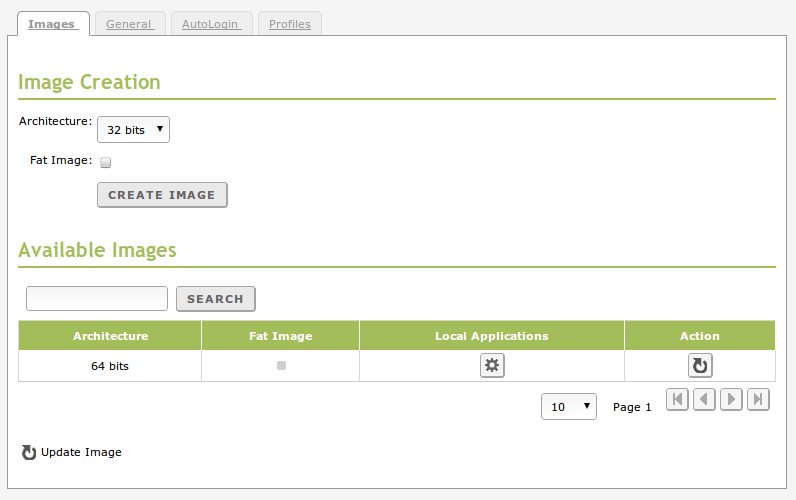The width and height of the screenshot is (796, 500).
Task: Focus the image search text field
Action: (x=97, y=299)
